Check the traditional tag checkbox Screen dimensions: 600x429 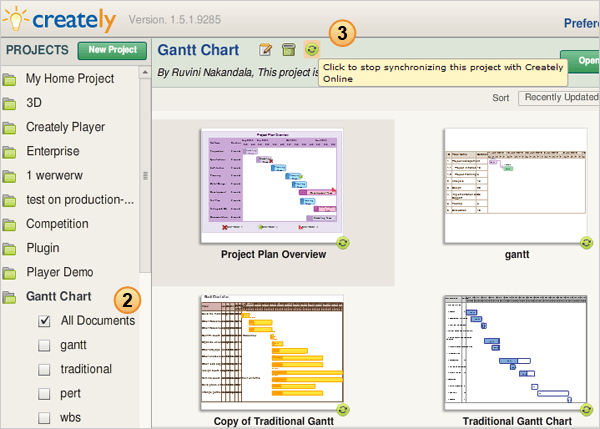click(44, 369)
